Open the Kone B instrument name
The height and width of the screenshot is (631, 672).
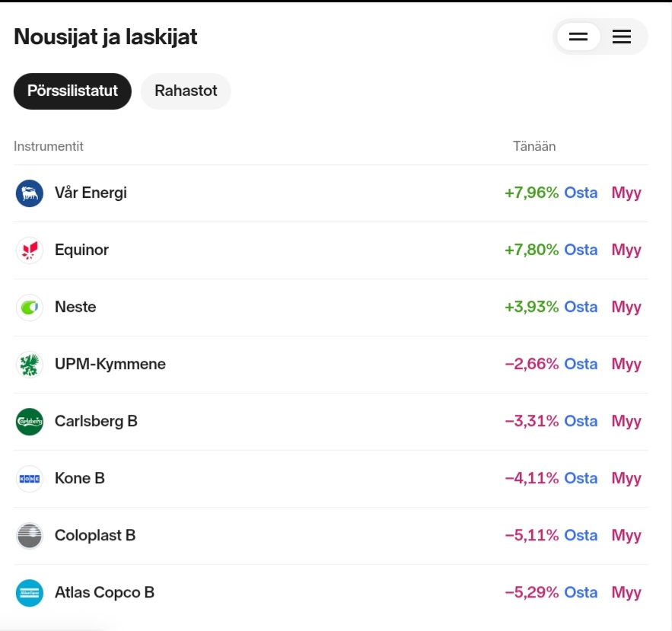point(80,479)
